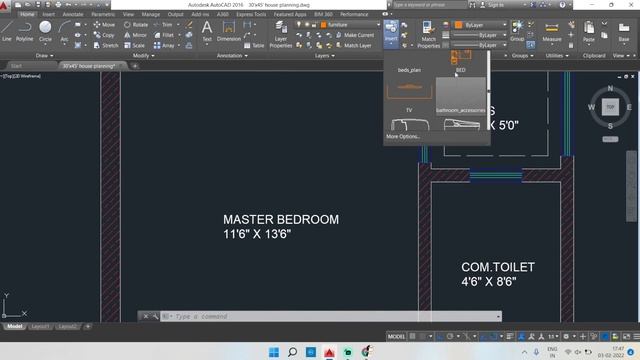Toggle grid display in status bar
Screen dimensions: 640x360
(413, 336)
